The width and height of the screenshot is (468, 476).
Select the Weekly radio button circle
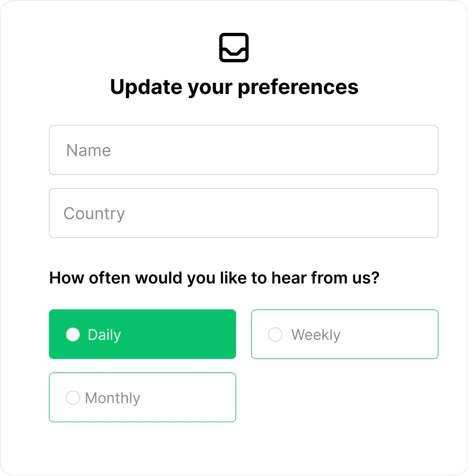tap(275, 335)
